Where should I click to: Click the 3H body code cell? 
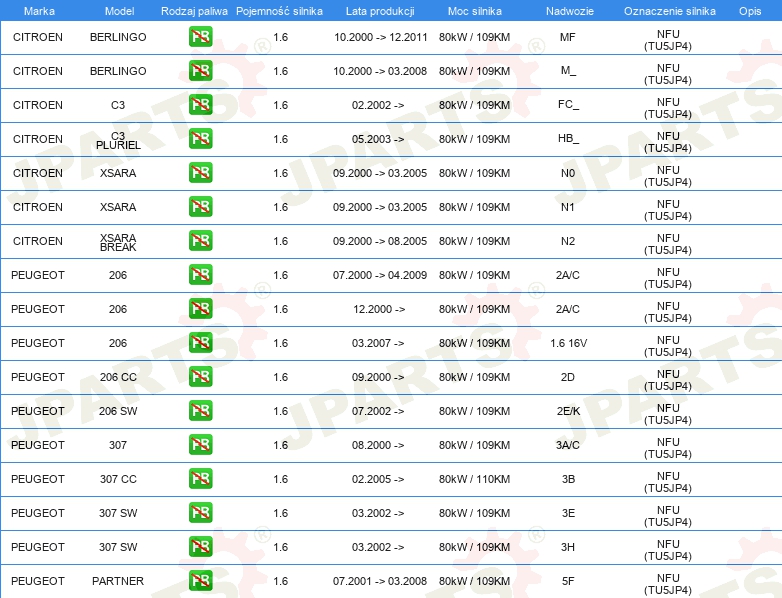pyautogui.click(x=568, y=547)
